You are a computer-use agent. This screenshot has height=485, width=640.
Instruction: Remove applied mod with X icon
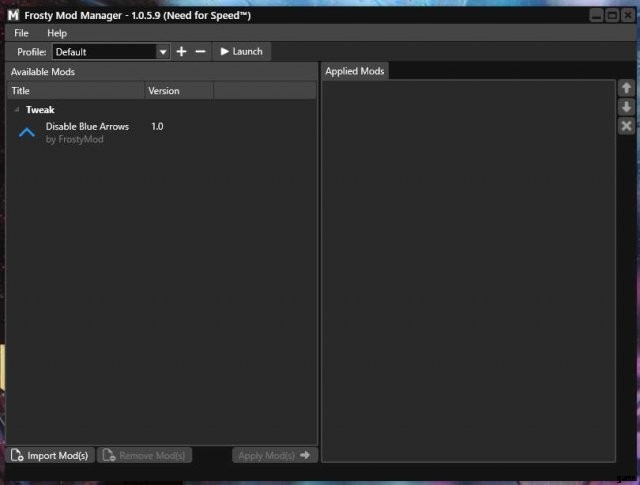626,126
